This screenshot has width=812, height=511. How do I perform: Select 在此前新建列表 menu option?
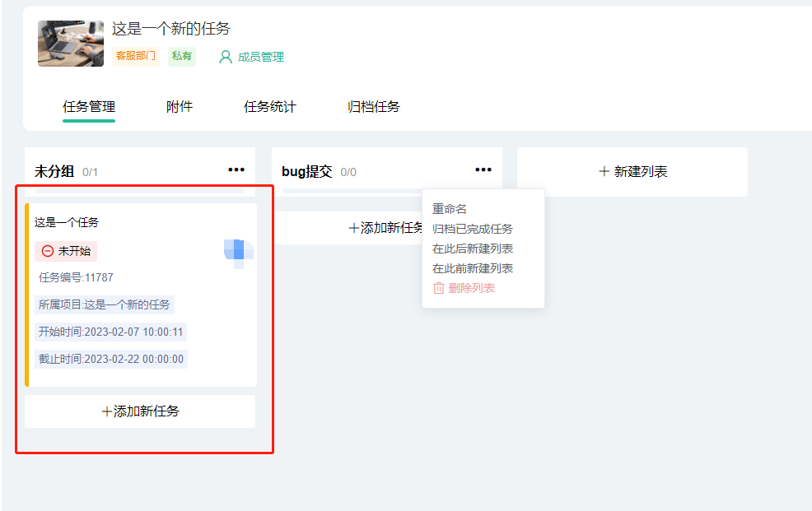tap(473, 268)
